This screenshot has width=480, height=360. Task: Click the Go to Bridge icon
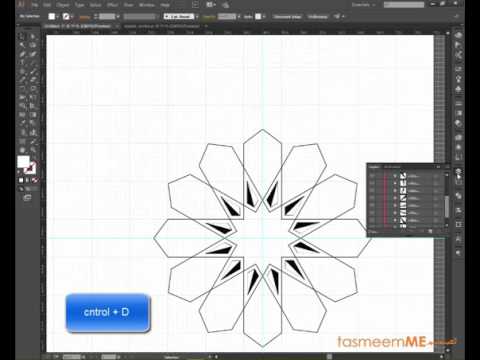pos(195,5)
